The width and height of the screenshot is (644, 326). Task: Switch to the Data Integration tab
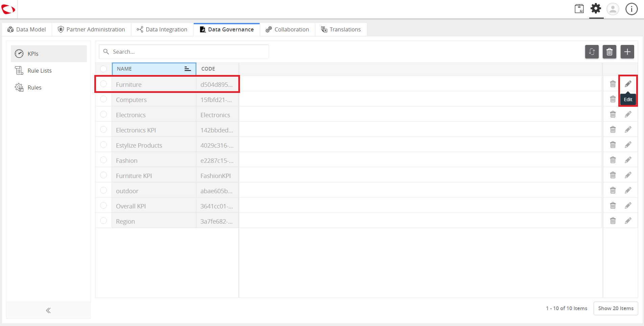[x=162, y=29]
